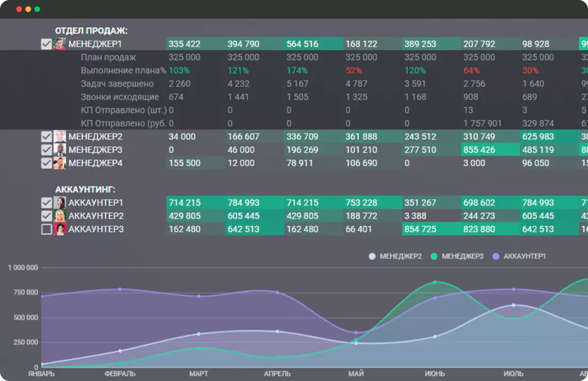Toggle the МЕНЕДЖЕР3 checkbox
This screenshot has height=381, width=588.
(46, 150)
